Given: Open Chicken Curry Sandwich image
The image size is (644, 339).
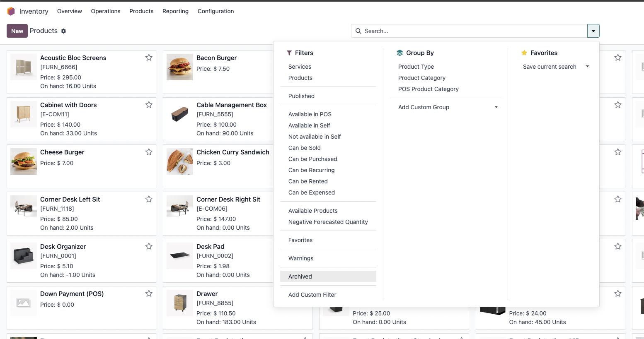Looking at the screenshot, I should (x=180, y=161).
